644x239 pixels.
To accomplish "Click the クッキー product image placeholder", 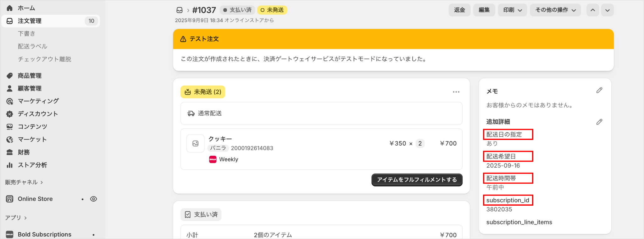I will (x=195, y=143).
